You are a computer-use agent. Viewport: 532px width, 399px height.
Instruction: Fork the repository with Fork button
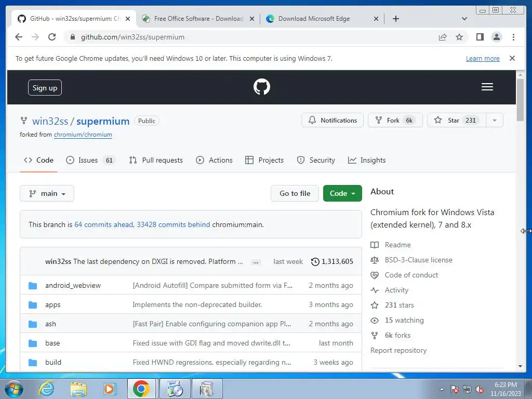point(395,121)
